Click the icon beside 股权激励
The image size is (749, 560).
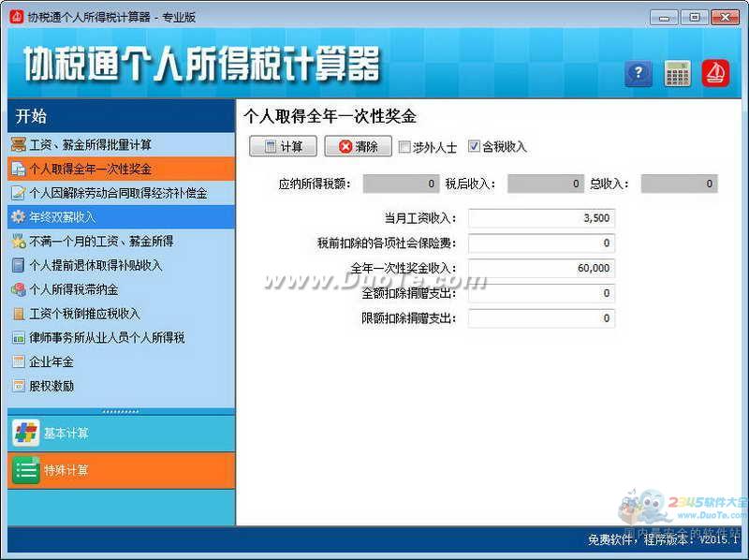click(18, 386)
